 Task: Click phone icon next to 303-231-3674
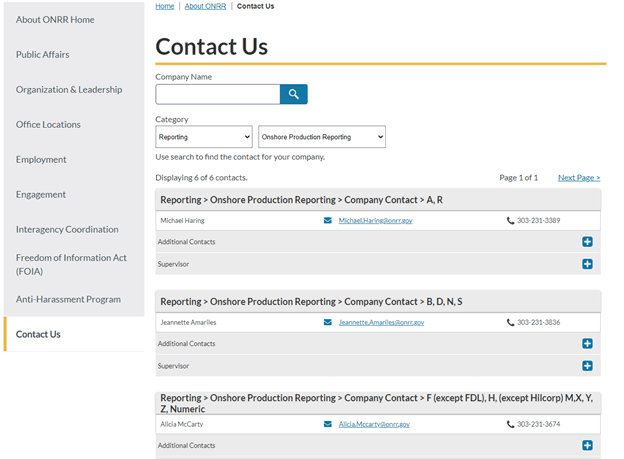click(x=510, y=424)
